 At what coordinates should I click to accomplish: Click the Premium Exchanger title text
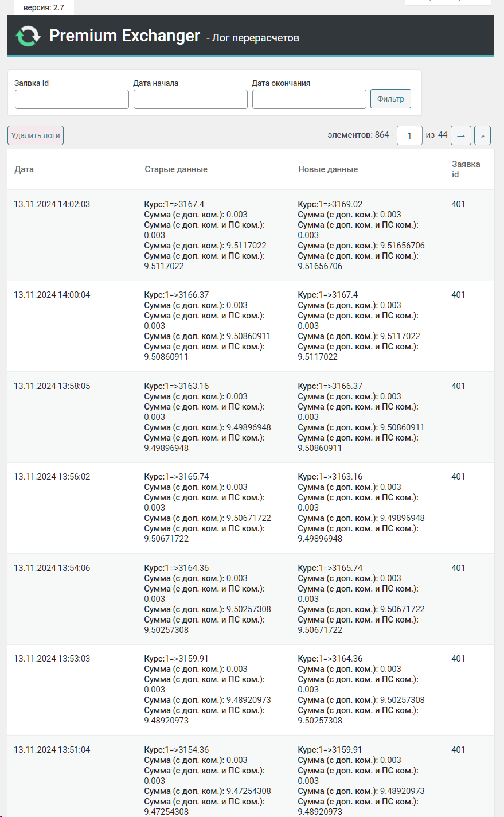(x=125, y=36)
